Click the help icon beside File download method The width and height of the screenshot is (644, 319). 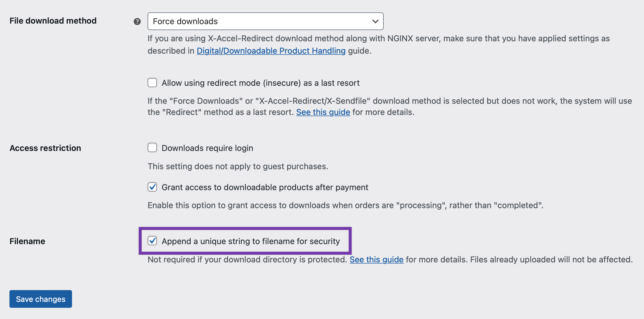pos(137,21)
